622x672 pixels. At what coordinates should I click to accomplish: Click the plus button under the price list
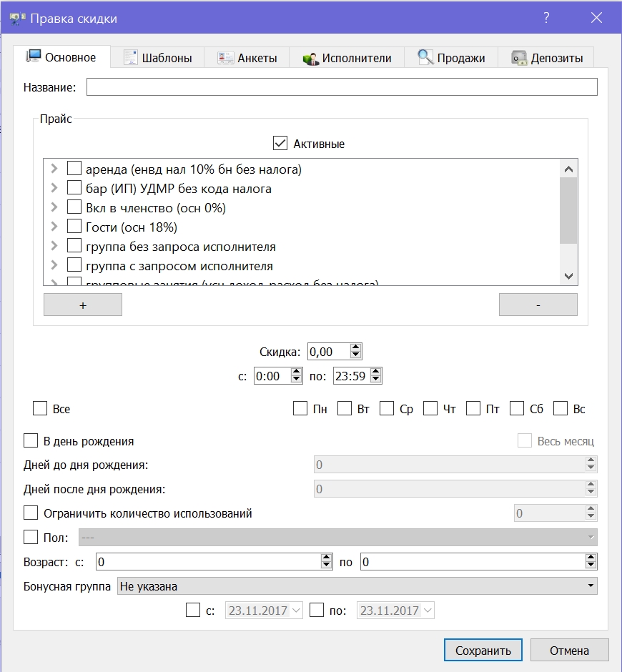(x=83, y=305)
